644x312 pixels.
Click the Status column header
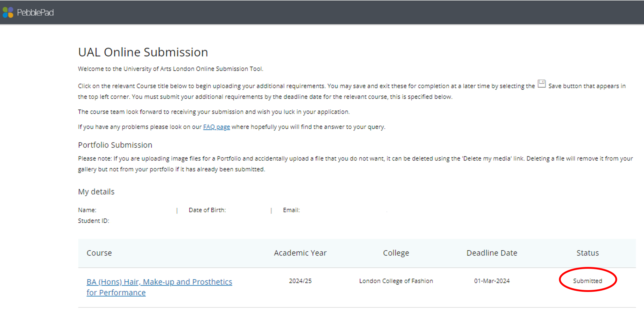pyautogui.click(x=587, y=253)
